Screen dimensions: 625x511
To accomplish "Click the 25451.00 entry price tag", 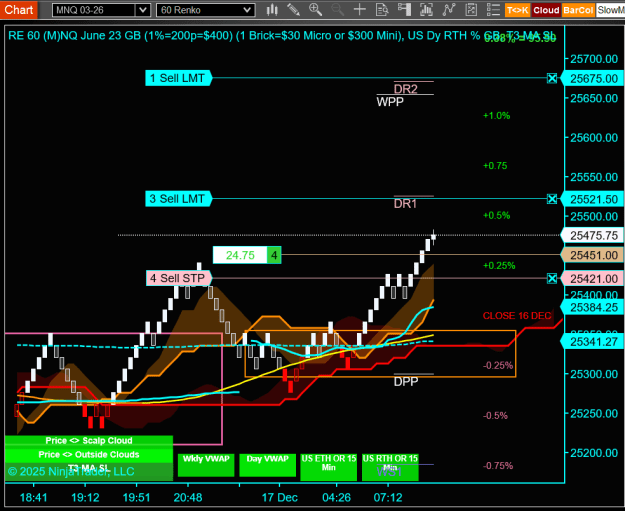I will pos(592,255).
